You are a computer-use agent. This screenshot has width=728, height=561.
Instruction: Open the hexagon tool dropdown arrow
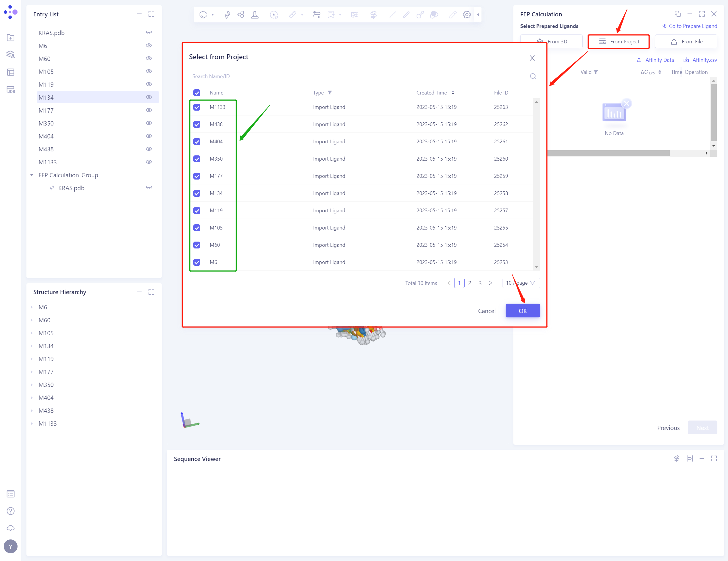[x=212, y=15]
